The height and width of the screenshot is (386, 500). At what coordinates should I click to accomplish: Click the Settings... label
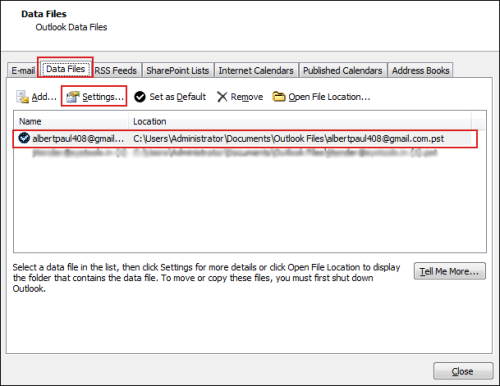point(103,97)
